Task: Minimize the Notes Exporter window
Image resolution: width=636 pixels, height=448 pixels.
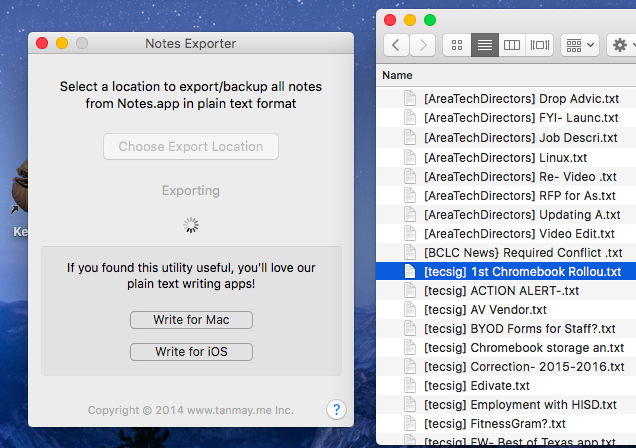Action: click(62, 43)
